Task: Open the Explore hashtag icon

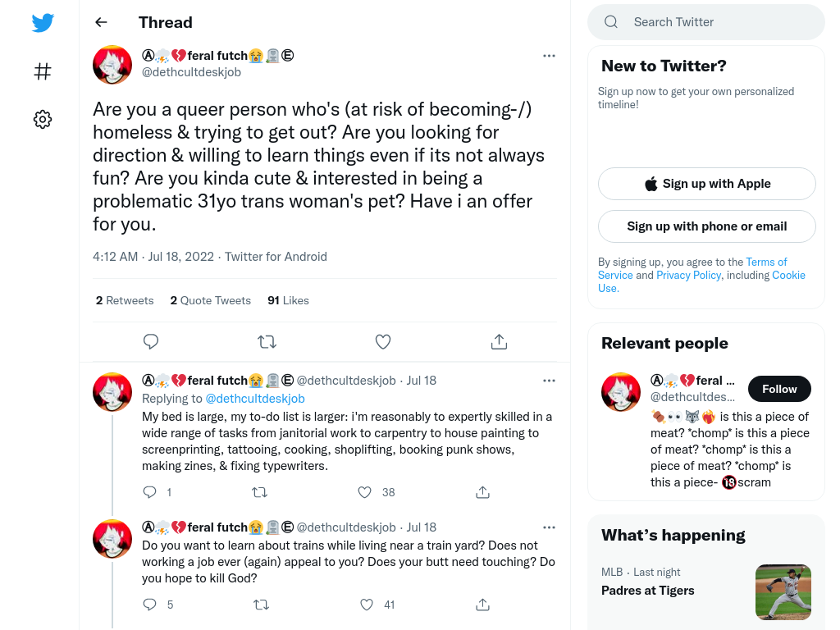Action: coord(43,71)
